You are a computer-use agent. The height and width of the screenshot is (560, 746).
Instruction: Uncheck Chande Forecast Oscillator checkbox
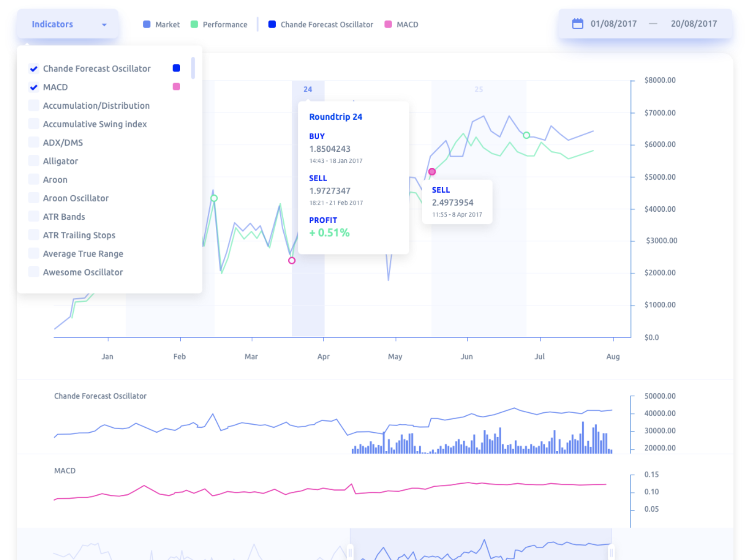click(x=33, y=68)
